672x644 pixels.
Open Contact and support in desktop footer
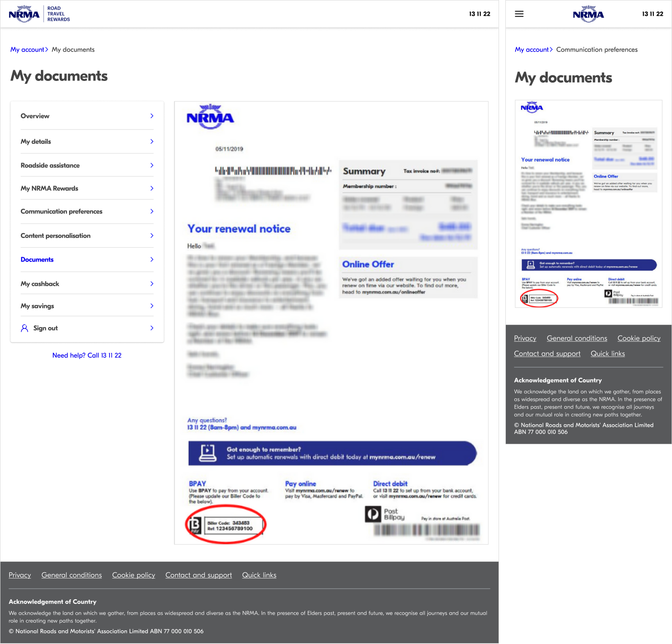click(x=199, y=575)
